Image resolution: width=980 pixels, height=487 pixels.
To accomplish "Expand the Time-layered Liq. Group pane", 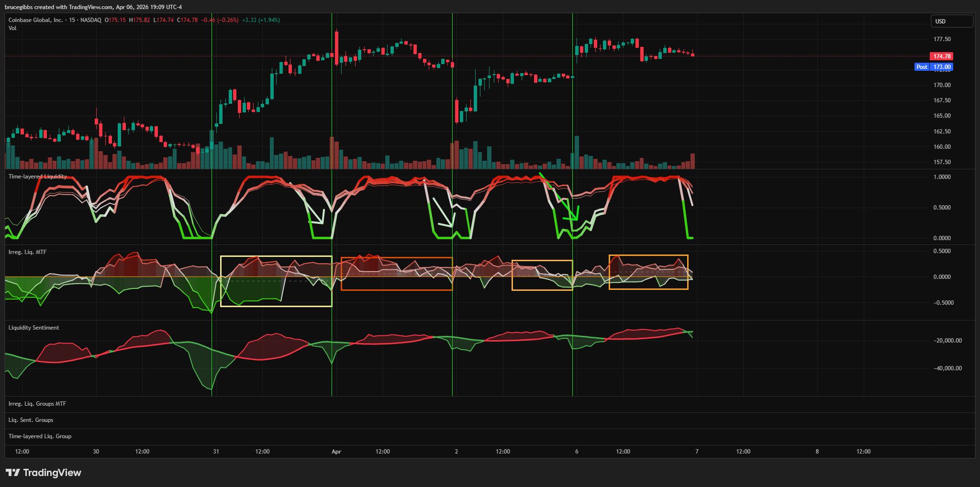I will (40, 436).
